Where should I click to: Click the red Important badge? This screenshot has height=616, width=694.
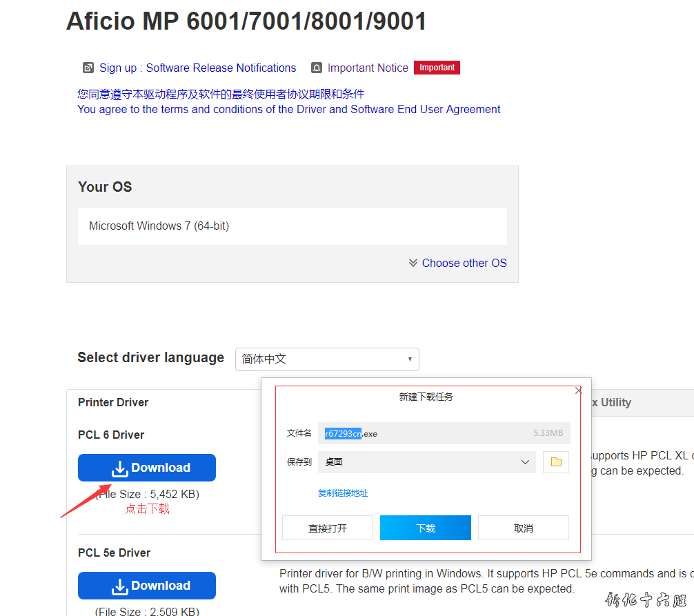click(437, 68)
